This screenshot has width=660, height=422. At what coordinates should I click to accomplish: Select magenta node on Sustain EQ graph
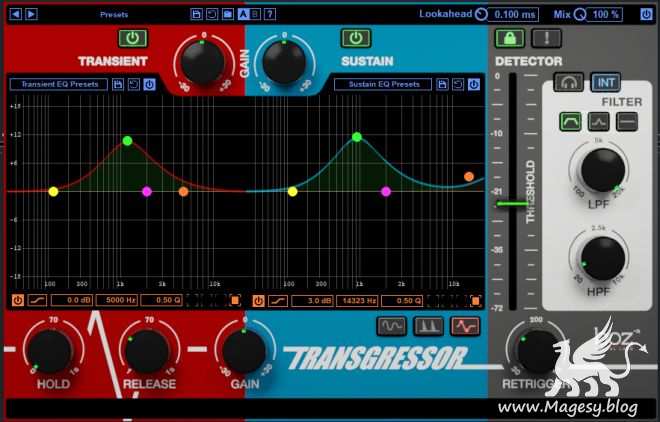click(x=386, y=192)
